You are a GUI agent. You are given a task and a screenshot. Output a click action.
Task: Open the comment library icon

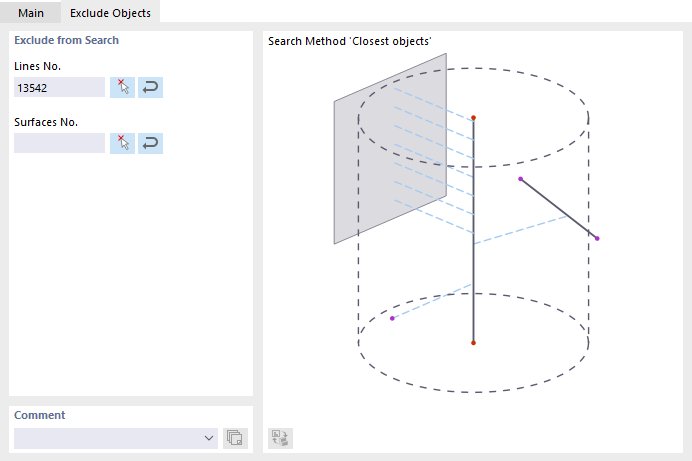[x=235, y=438]
